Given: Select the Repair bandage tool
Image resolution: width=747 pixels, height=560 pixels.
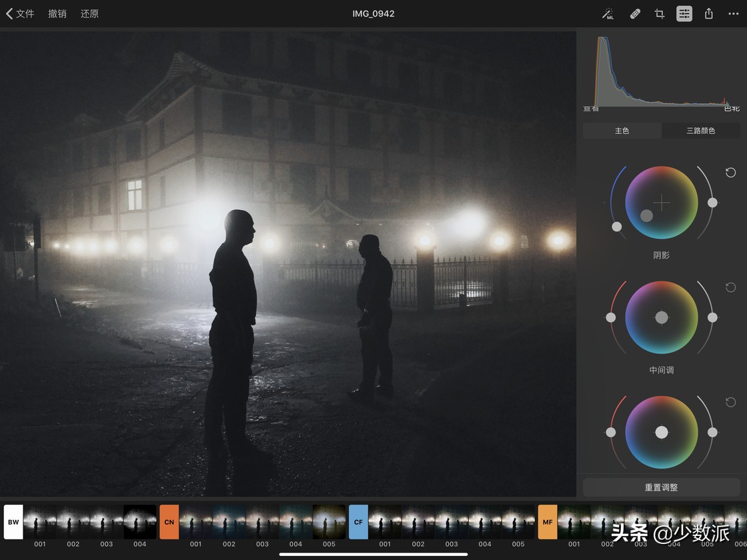Looking at the screenshot, I should pyautogui.click(x=634, y=14).
